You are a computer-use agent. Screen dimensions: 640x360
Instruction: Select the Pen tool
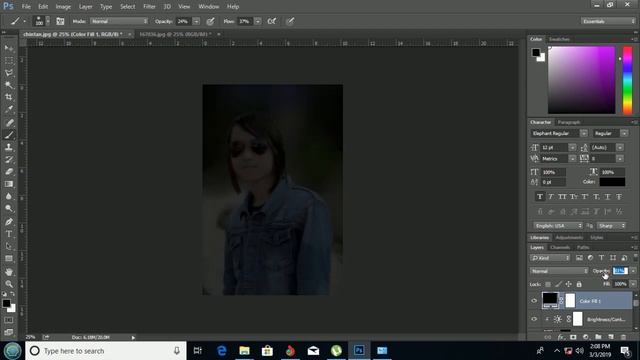click(x=9, y=222)
